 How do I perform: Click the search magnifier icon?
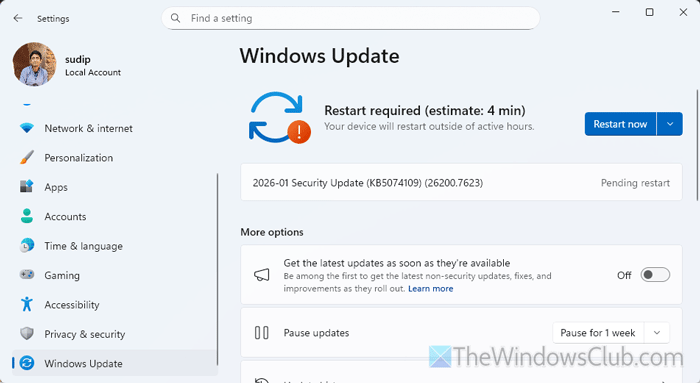(x=175, y=18)
